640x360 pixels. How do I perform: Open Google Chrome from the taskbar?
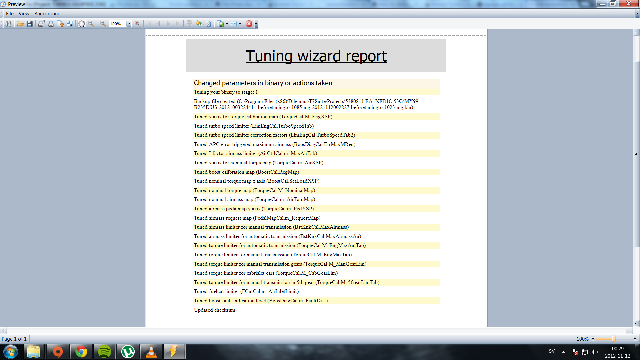click(x=81, y=351)
